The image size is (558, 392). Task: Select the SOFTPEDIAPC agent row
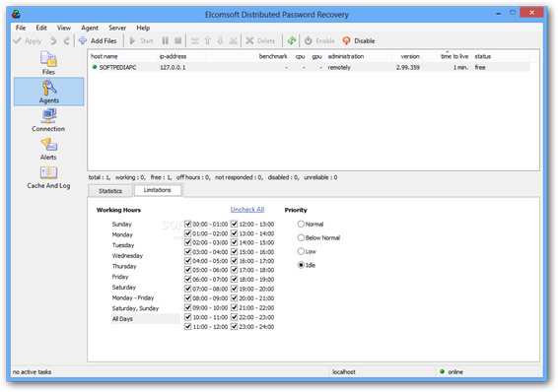pyautogui.click(x=309, y=67)
